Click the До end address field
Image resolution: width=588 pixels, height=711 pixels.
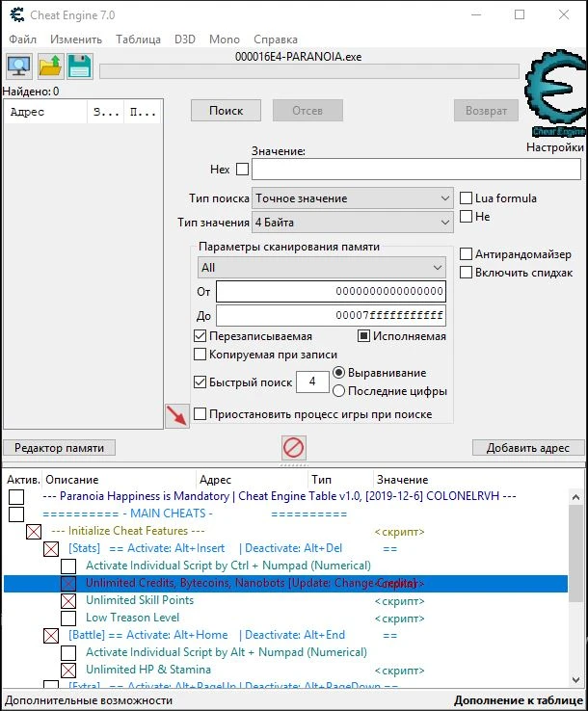coord(331,315)
